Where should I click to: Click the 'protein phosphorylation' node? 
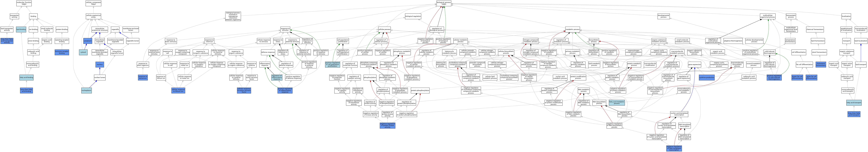(x=420, y=90)
